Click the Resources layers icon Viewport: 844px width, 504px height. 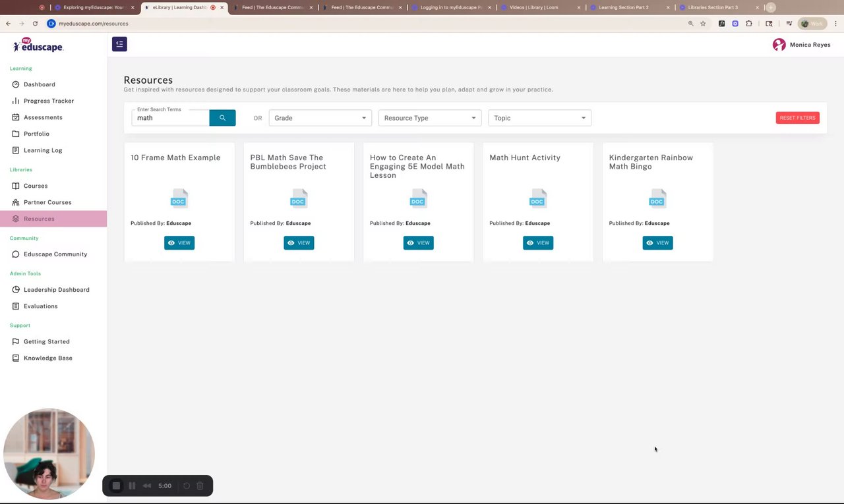[16, 219]
